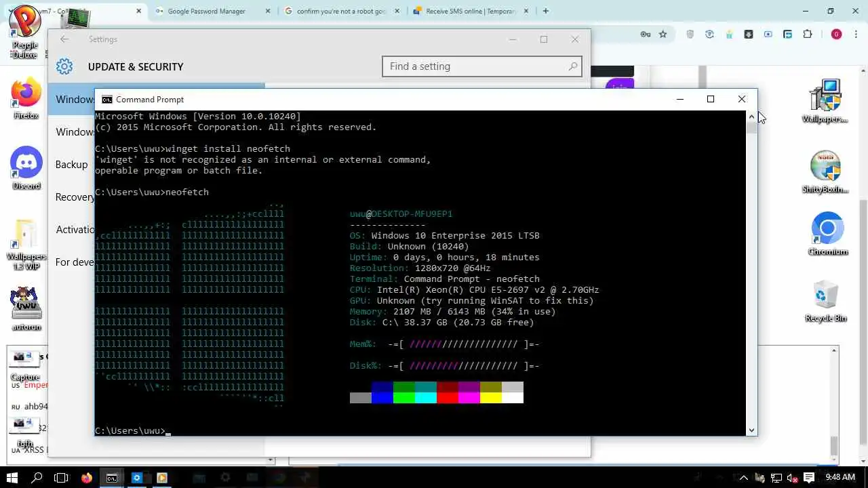Show hidden system tray icons chevron
The height and width of the screenshot is (488, 868).
pyautogui.click(x=743, y=477)
